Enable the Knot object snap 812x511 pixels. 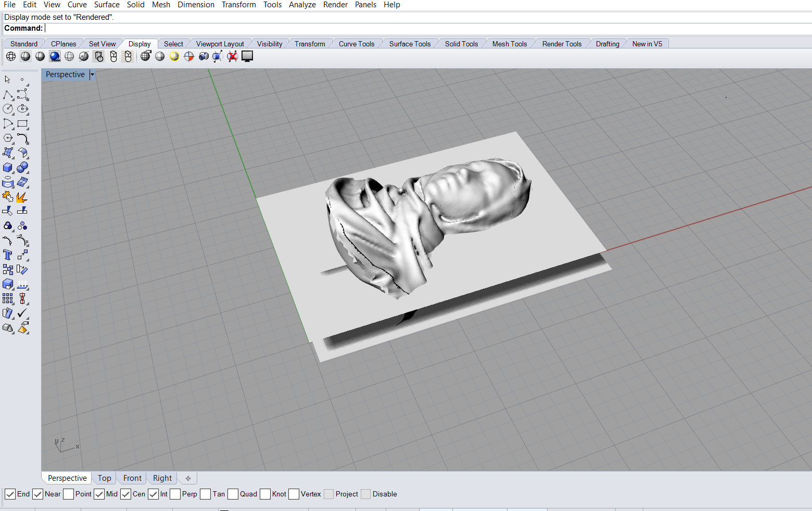click(265, 494)
